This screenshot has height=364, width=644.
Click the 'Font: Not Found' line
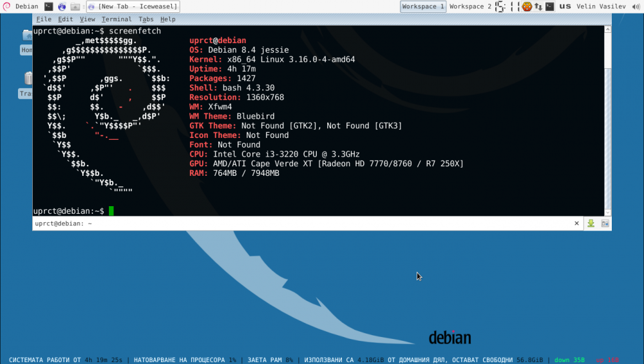225,144
